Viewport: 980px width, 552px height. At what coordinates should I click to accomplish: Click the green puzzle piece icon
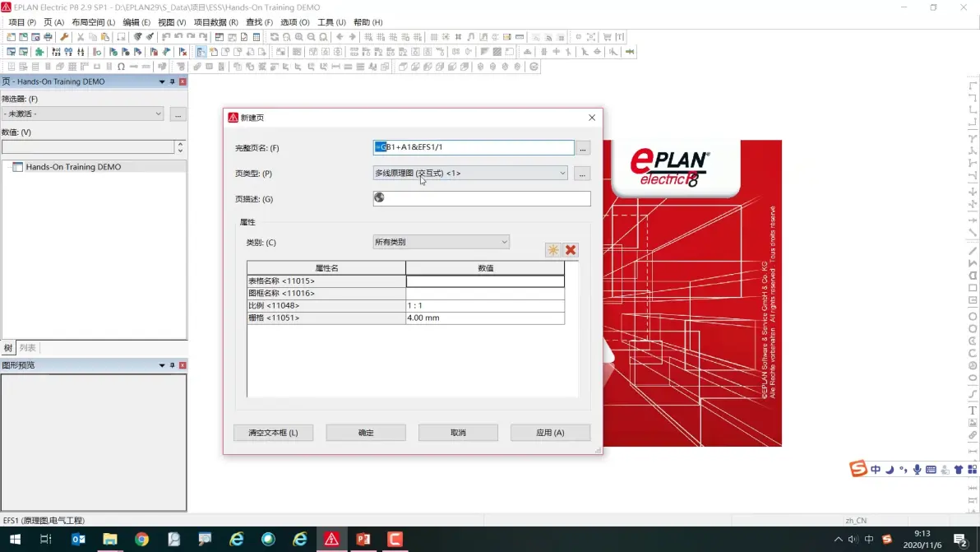(39, 52)
